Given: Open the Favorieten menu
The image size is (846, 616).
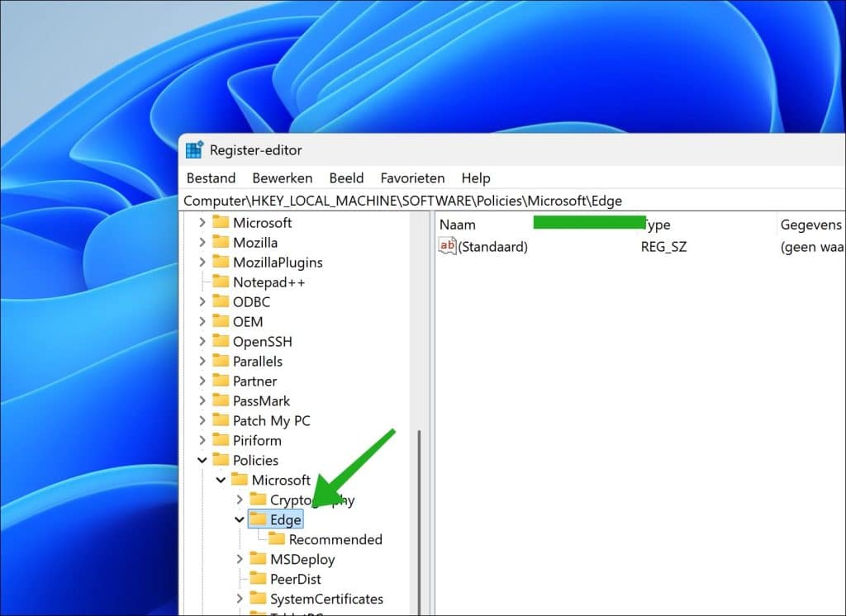Looking at the screenshot, I should [x=412, y=178].
